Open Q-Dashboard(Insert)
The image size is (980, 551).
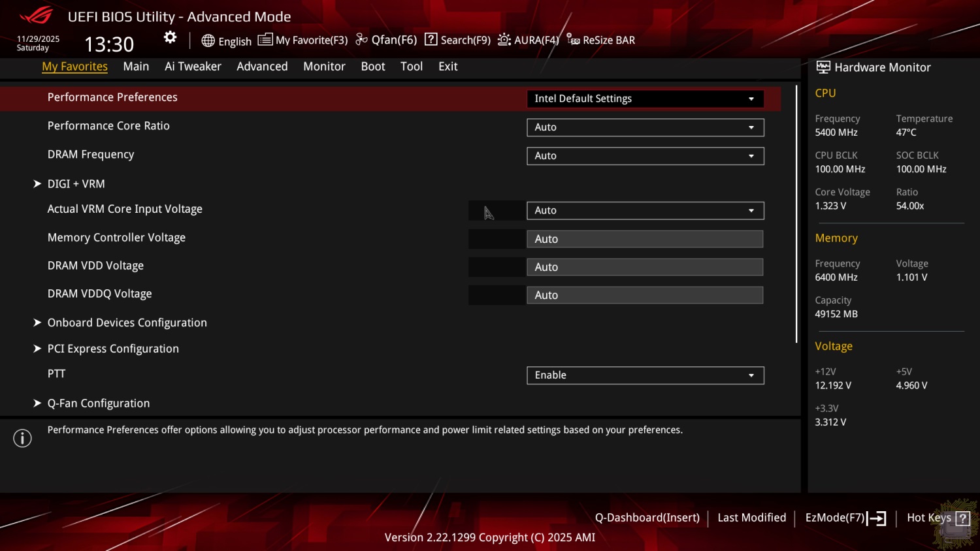click(647, 518)
